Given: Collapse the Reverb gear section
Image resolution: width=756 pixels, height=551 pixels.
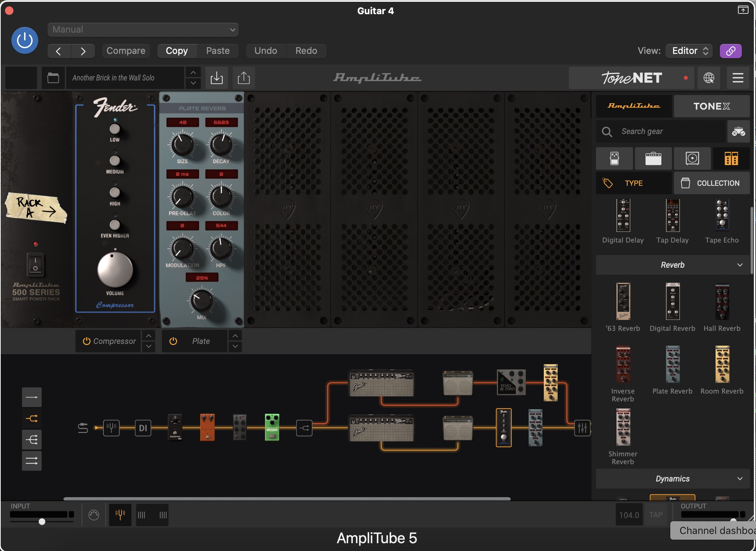Looking at the screenshot, I should pos(673,265).
